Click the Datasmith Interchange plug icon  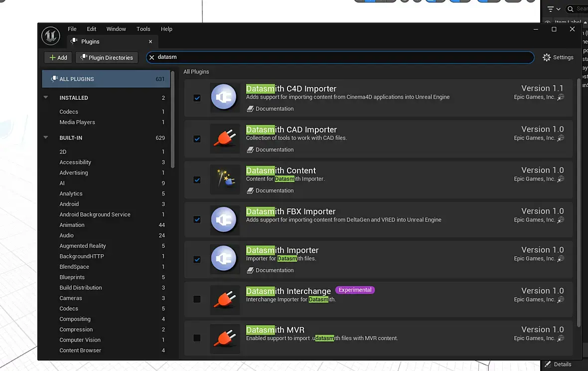[x=224, y=299]
